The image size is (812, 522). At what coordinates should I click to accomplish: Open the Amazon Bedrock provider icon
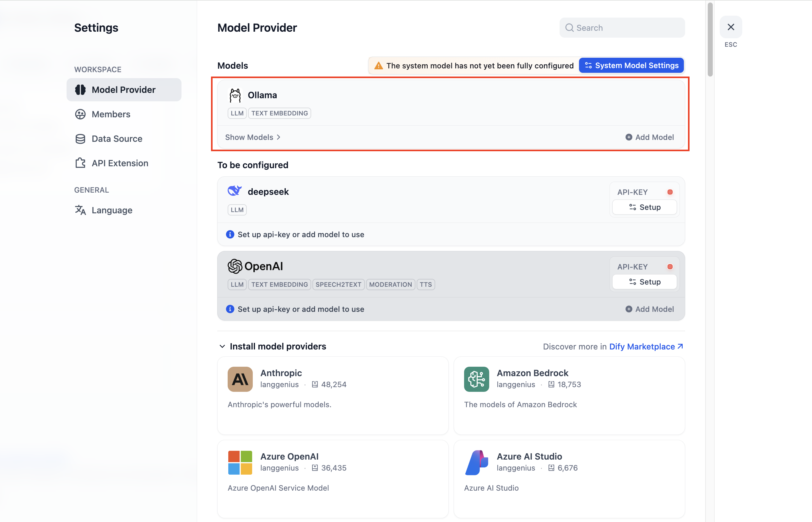476,379
